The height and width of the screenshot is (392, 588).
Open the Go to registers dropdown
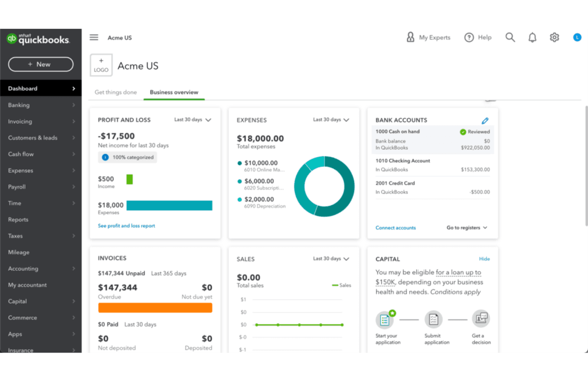coord(467,228)
